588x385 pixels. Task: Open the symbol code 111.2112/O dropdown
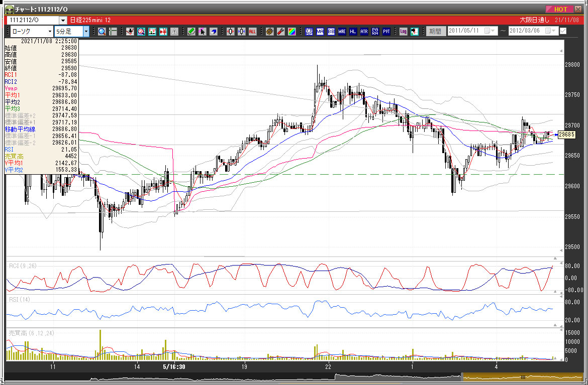tap(63, 20)
